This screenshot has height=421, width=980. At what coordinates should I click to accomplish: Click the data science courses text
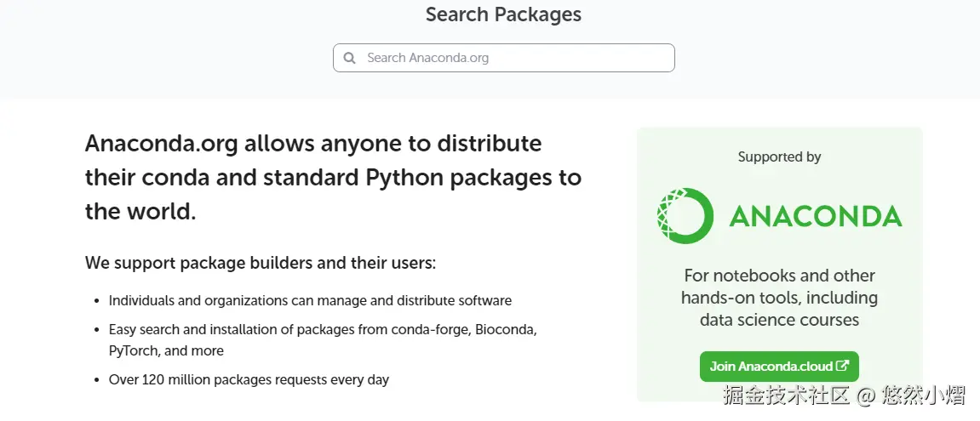pos(779,320)
